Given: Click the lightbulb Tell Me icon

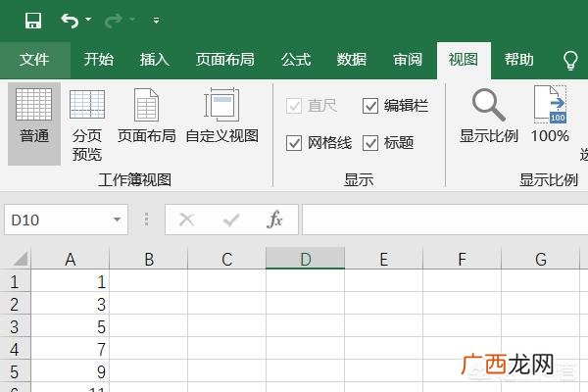Looking at the screenshot, I should coord(570,60).
